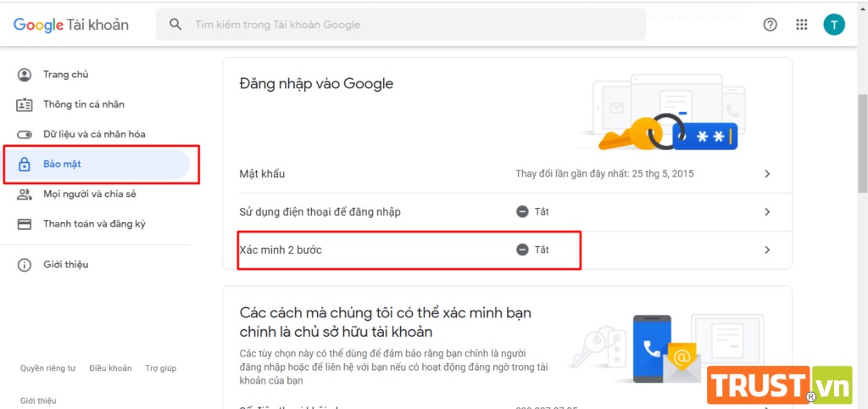Click the phone and email illustration
The image size is (868, 409).
(x=668, y=349)
